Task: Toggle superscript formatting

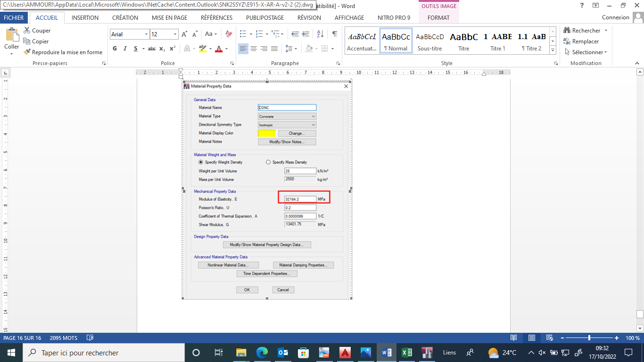Action: 173,49
